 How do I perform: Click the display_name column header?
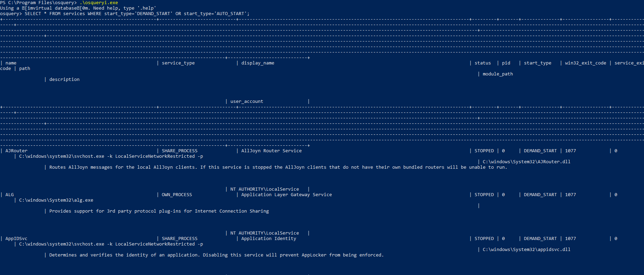[258, 63]
